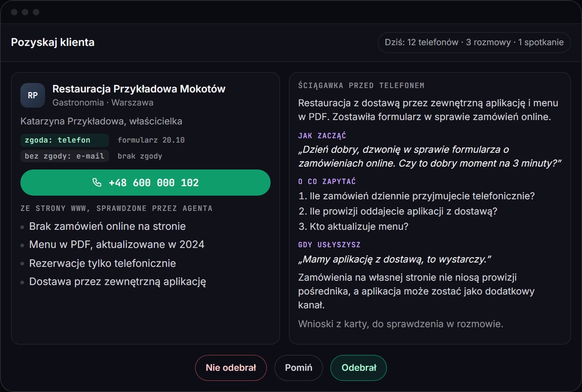Mark the call as "Odebrał"
The image size is (582, 392).
pos(358,368)
